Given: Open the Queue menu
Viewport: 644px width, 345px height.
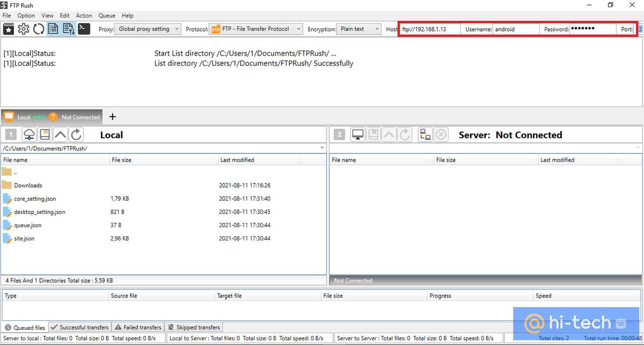Looking at the screenshot, I should coord(107,16).
